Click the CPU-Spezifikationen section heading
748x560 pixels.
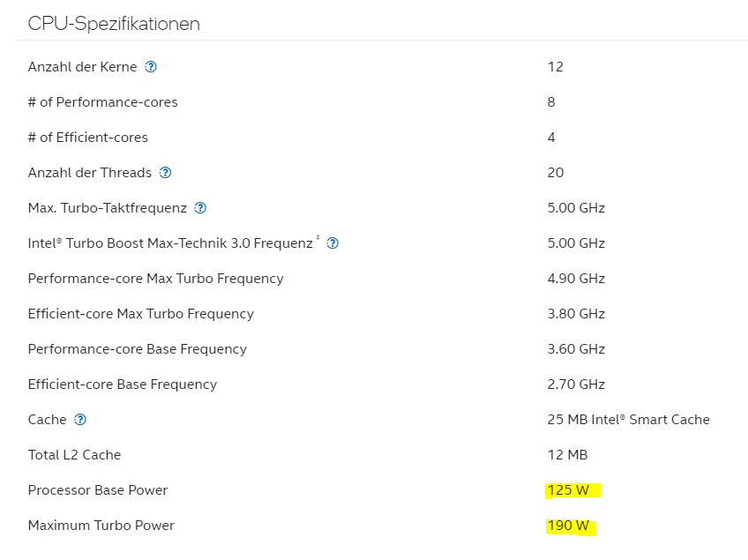pos(114,24)
